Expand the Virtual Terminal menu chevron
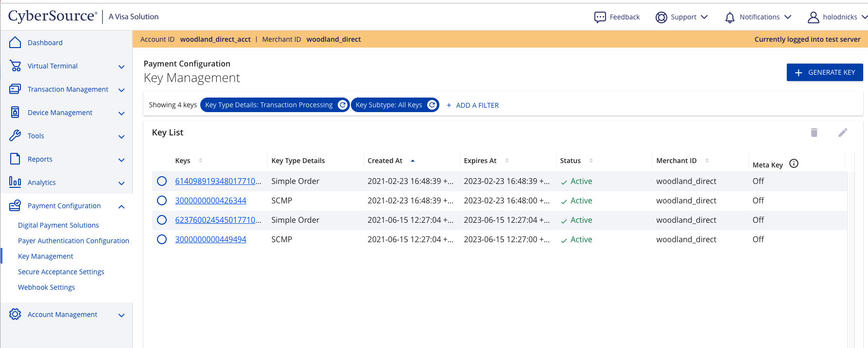The width and height of the screenshot is (868, 348). click(122, 67)
